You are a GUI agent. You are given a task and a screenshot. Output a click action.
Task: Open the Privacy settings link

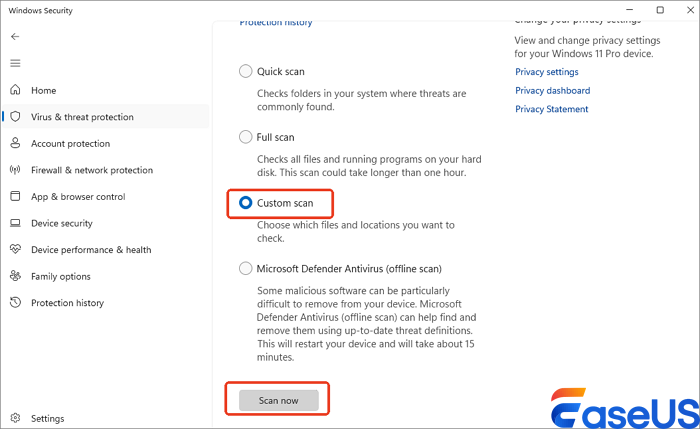click(546, 72)
